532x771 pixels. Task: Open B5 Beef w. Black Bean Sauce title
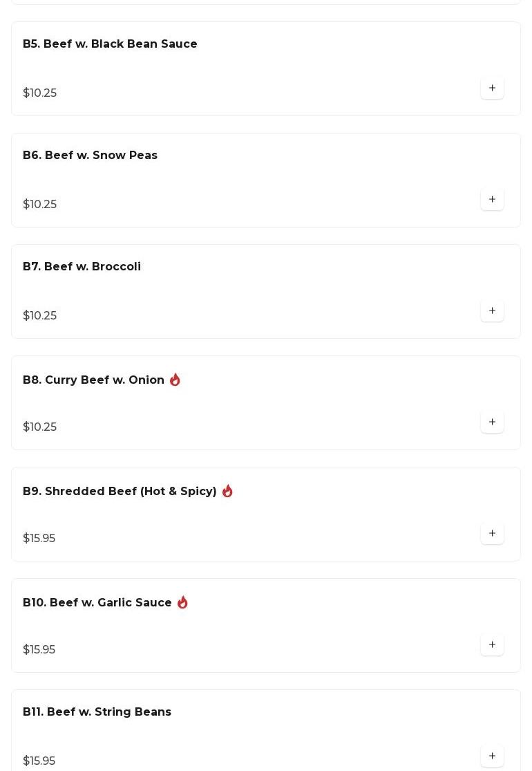click(x=110, y=44)
